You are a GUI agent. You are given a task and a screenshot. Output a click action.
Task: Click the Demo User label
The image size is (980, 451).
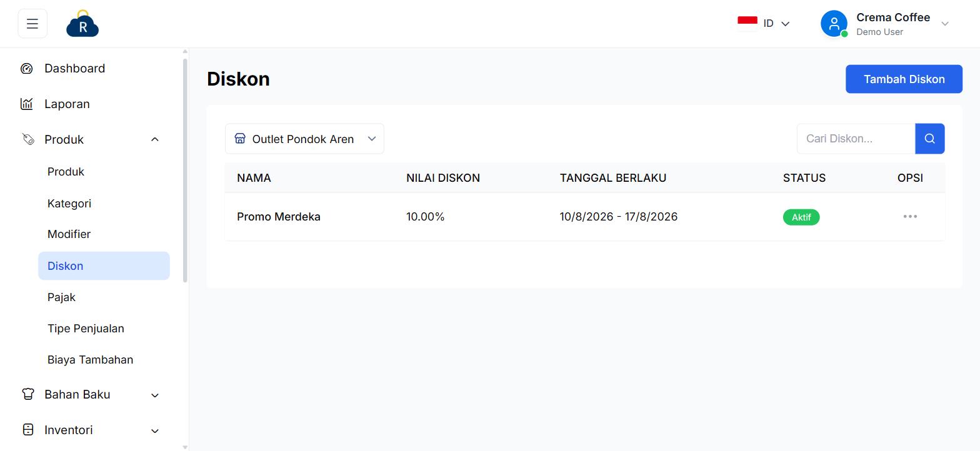point(879,32)
